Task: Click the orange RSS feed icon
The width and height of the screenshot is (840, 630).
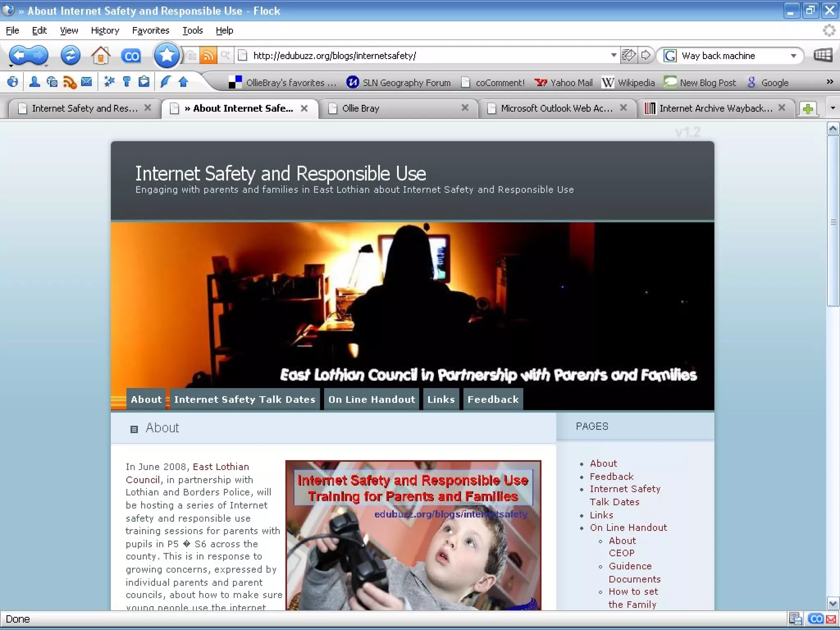Action: point(208,55)
